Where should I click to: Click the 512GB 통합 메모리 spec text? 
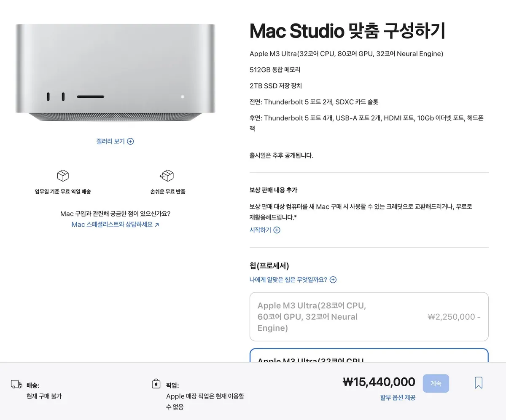[x=275, y=70]
